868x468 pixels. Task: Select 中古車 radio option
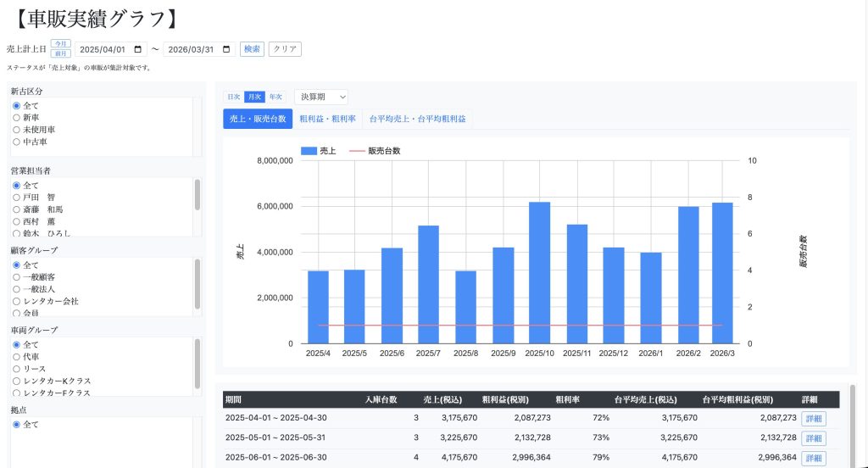(x=16, y=142)
